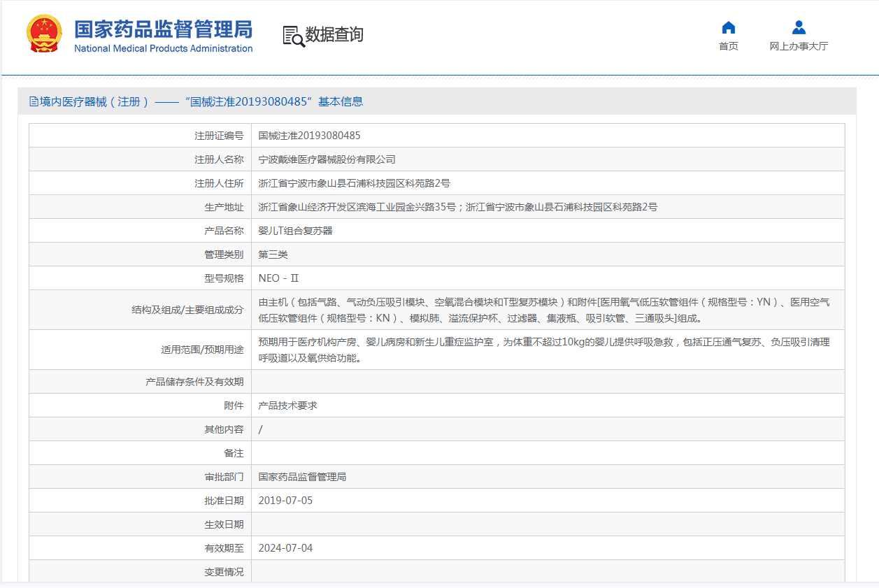879x588 pixels.
Task: Open the 网上办事大厅 user icon
Action: tap(799, 27)
